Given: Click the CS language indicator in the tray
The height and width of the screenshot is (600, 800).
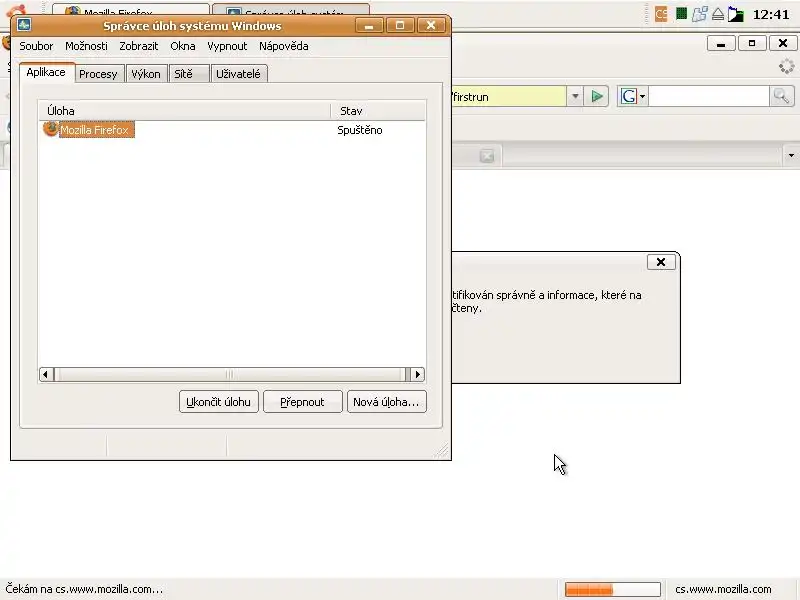Looking at the screenshot, I should point(661,14).
